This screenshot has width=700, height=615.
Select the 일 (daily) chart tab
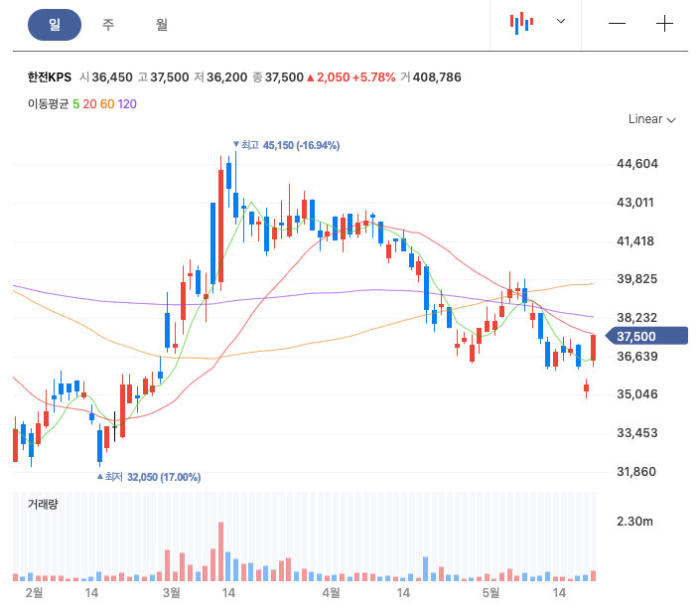click(55, 25)
